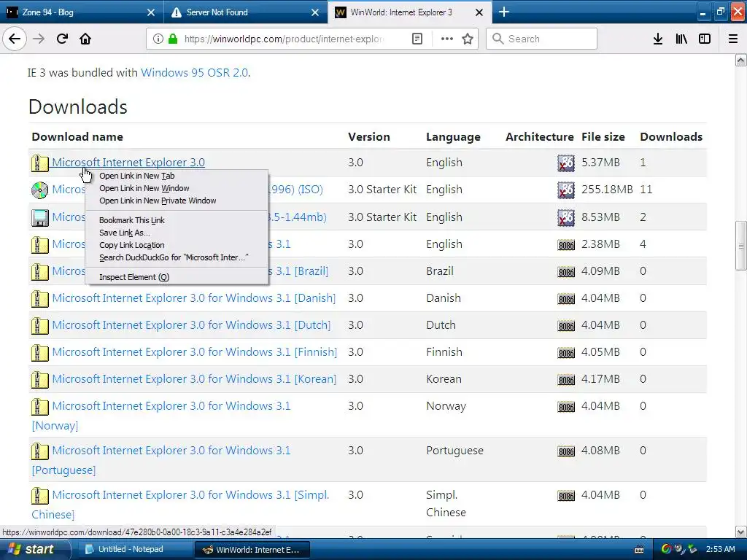This screenshot has width=747, height=560.
Task: Click the x86 architecture icon in the 5.37MB row
Action: (x=566, y=163)
